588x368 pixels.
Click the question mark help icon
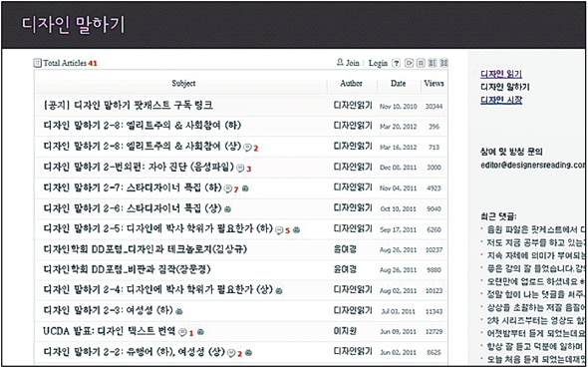[396, 63]
